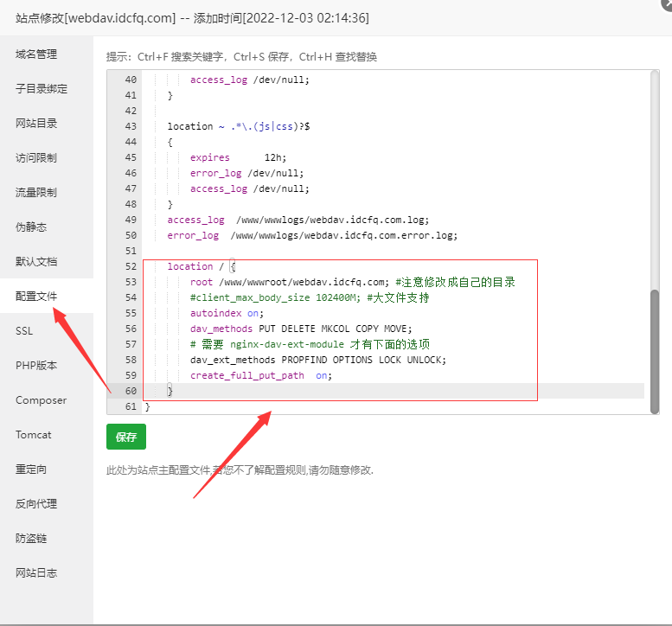Place cursor on the autoindex on line
This screenshot has width=672, height=626.
pyautogui.click(x=227, y=313)
